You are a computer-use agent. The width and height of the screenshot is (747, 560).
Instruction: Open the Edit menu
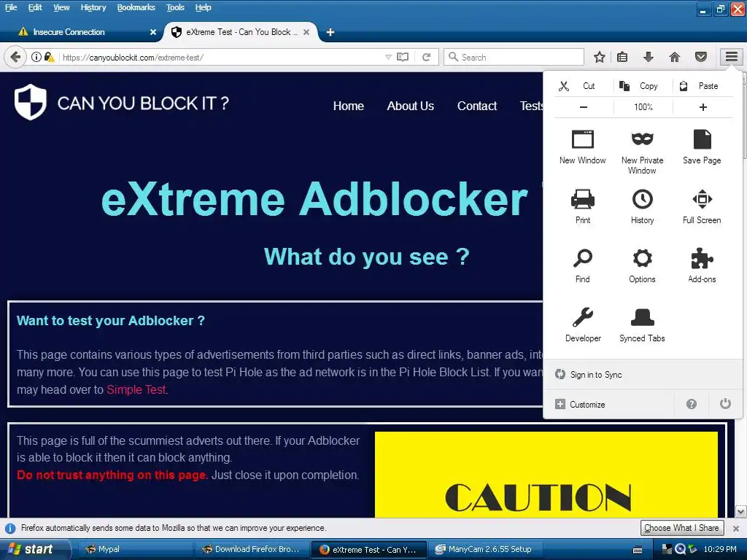(35, 7)
